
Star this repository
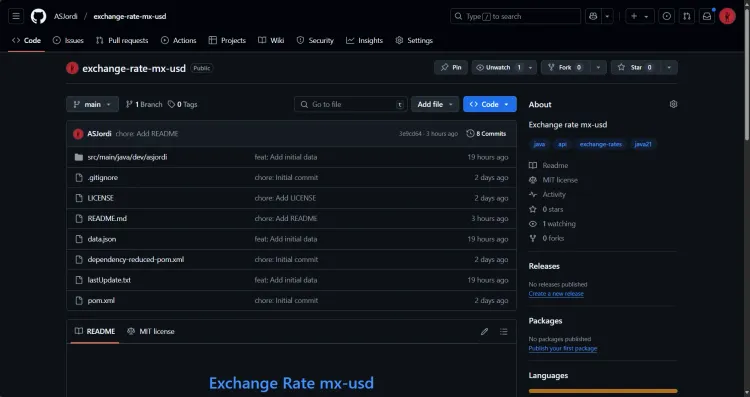pyautogui.click(x=636, y=67)
